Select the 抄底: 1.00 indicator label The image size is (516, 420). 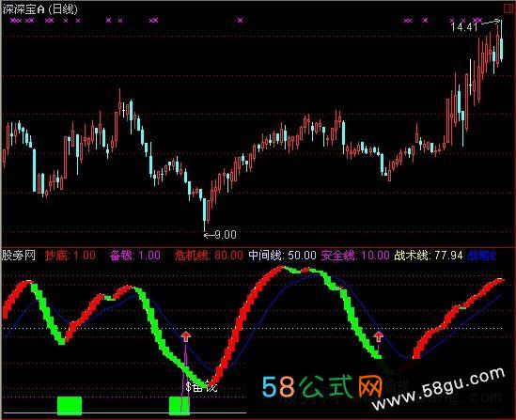pos(70,256)
